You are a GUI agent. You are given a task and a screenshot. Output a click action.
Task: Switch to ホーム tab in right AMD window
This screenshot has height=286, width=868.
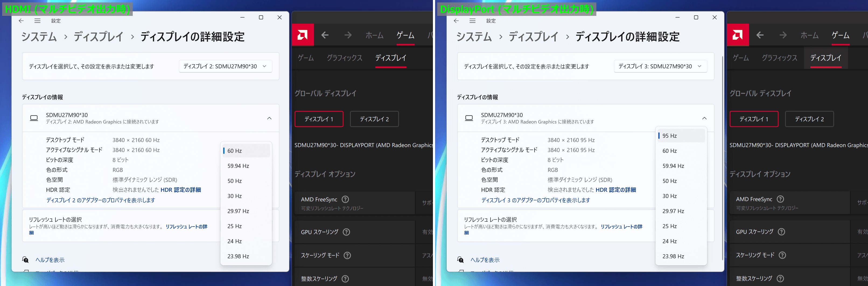click(809, 35)
